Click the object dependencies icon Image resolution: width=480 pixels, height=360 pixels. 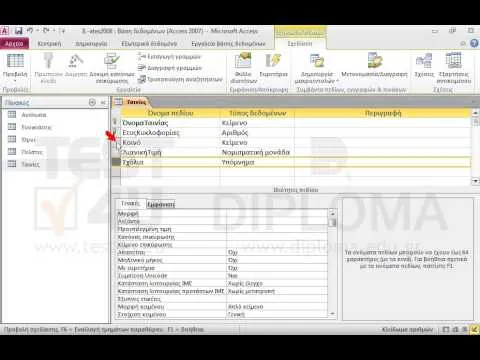pyautogui.click(x=454, y=61)
